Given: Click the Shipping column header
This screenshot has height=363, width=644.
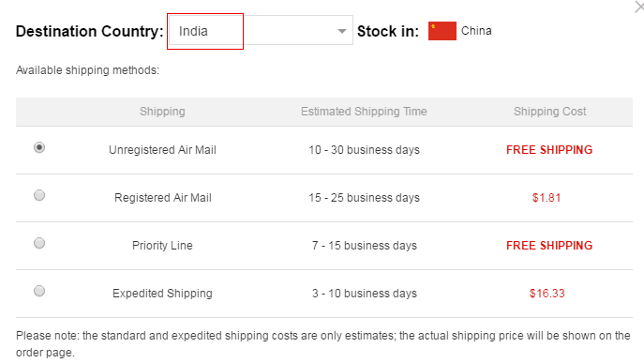Looking at the screenshot, I should click(x=162, y=112).
